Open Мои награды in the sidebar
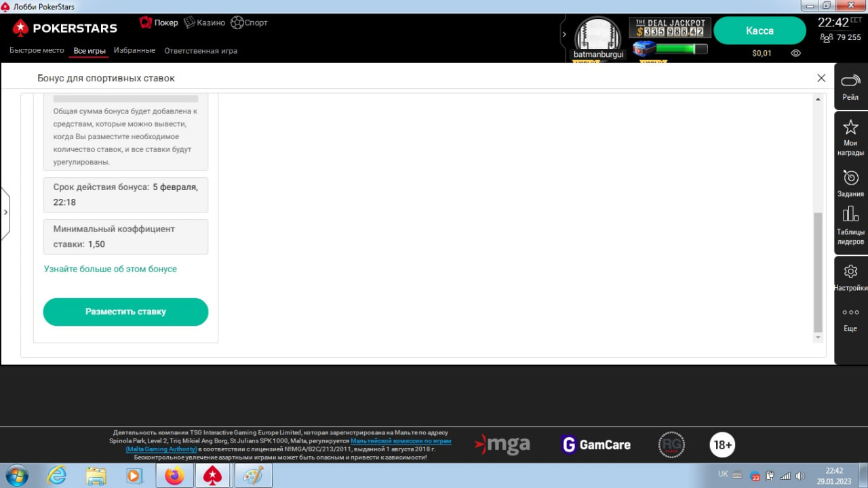The height and width of the screenshot is (488, 868). pos(850,138)
